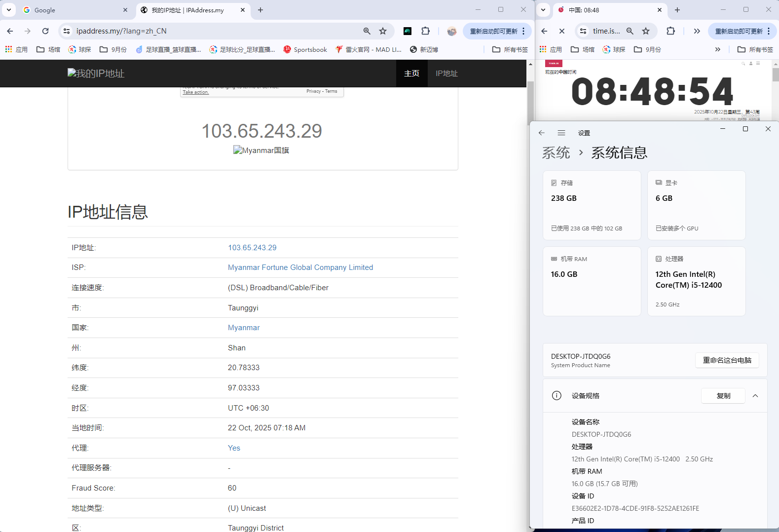Image resolution: width=779 pixels, height=532 pixels.
Task: Open the 存储 238 GB card
Action: [x=592, y=205]
